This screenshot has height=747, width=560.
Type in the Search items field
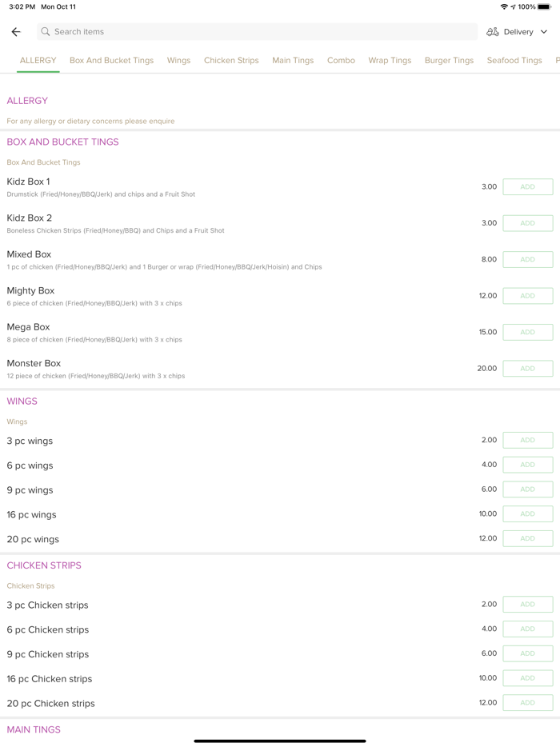(x=256, y=32)
